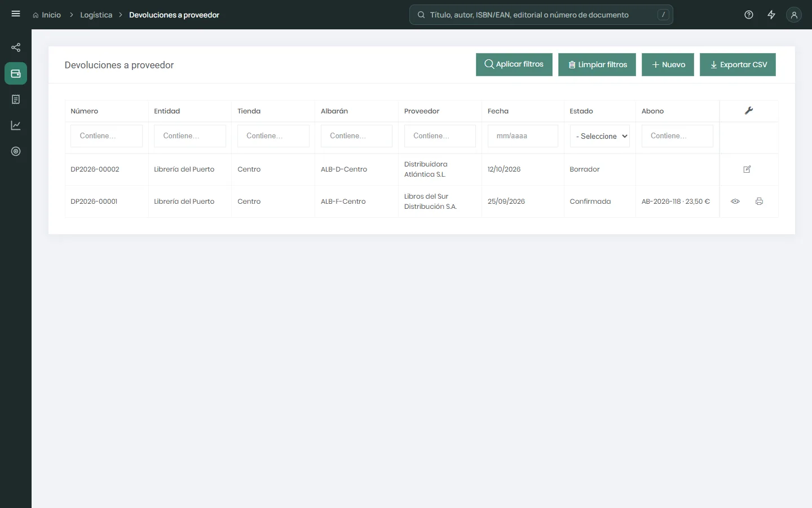The height and width of the screenshot is (508, 812).
Task: Focus the Albarán filter field
Action: click(356, 136)
